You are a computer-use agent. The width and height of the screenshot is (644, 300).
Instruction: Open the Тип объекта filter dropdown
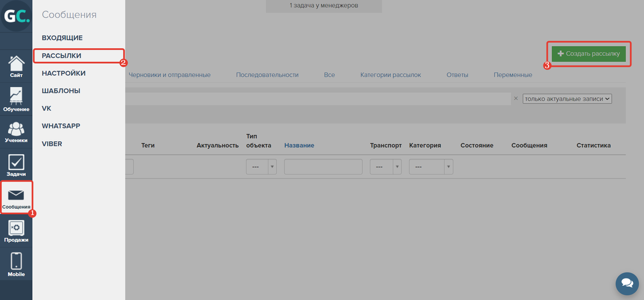point(261,167)
